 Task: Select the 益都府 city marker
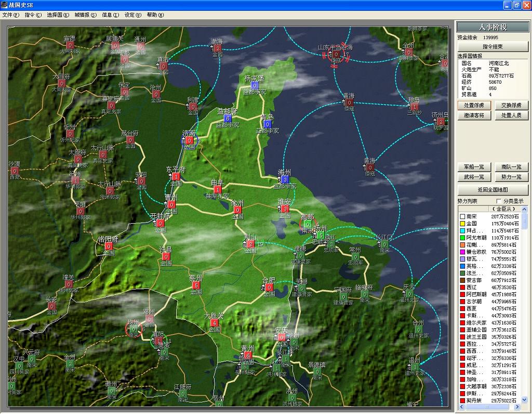click(x=228, y=118)
